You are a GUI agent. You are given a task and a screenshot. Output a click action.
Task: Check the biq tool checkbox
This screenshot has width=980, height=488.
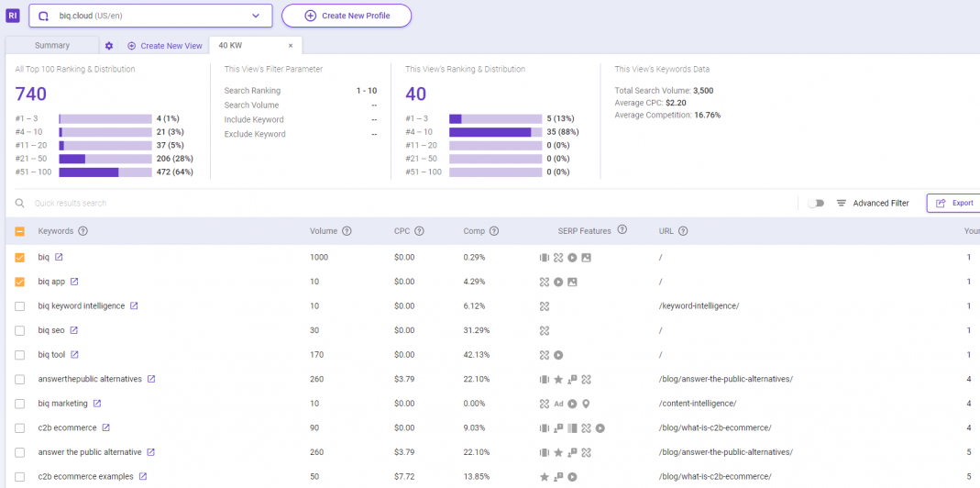(x=20, y=355)
